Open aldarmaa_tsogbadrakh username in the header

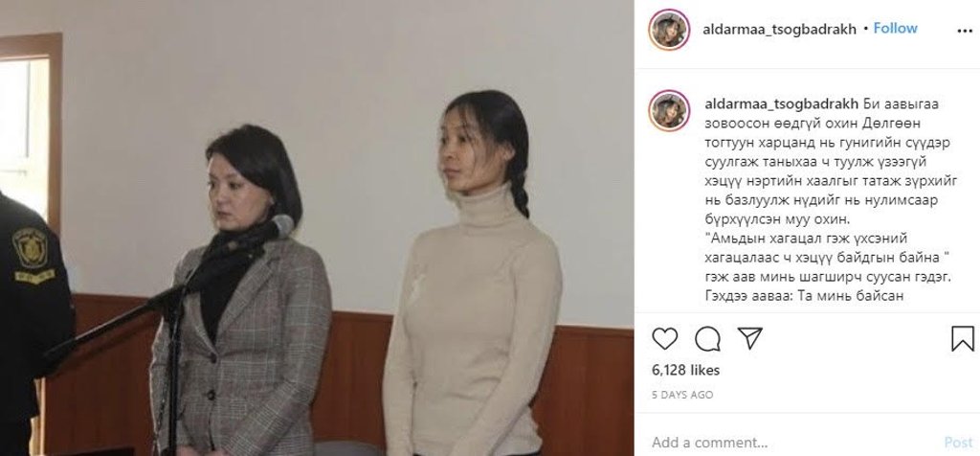point(779,30)
